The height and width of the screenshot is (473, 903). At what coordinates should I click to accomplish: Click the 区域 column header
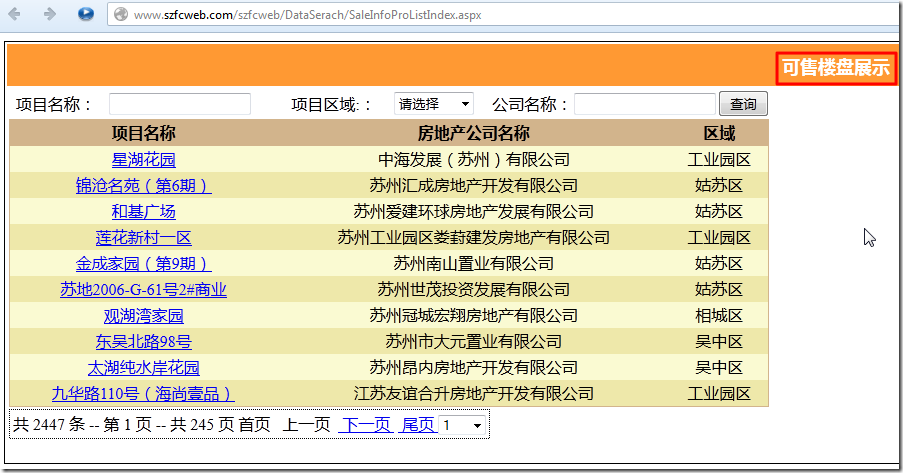click(719, 133)
